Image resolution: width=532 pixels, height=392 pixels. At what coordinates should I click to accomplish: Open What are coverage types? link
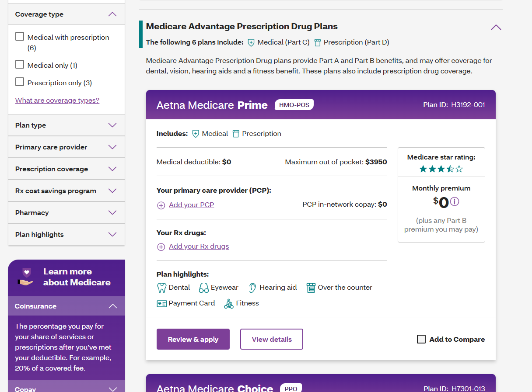pos(57,101)
